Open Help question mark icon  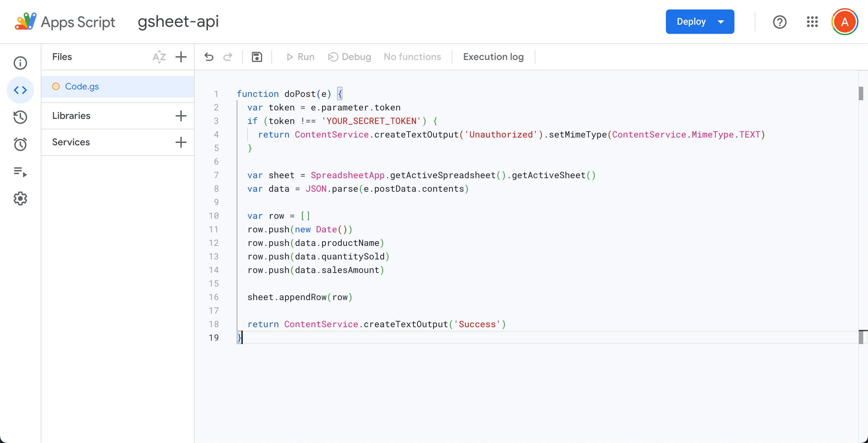tap(780, 22)
